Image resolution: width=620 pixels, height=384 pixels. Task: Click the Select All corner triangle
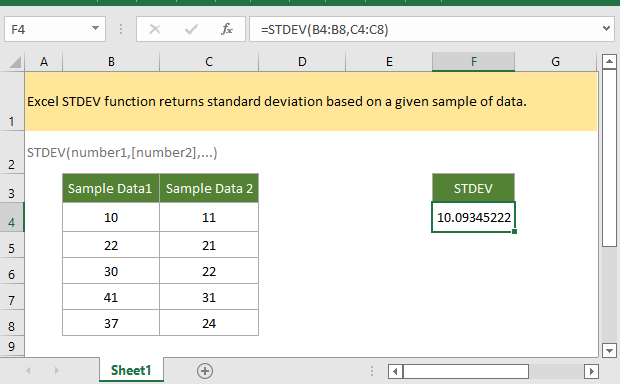coord(15,62)
